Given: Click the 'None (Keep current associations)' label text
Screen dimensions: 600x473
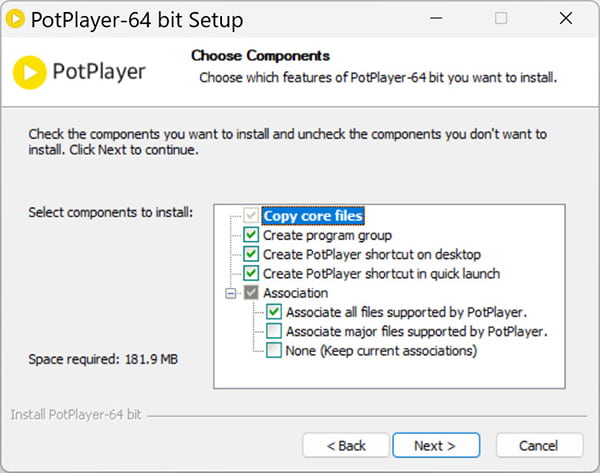Looking at the screenshot, I should [x=381, y=351].
